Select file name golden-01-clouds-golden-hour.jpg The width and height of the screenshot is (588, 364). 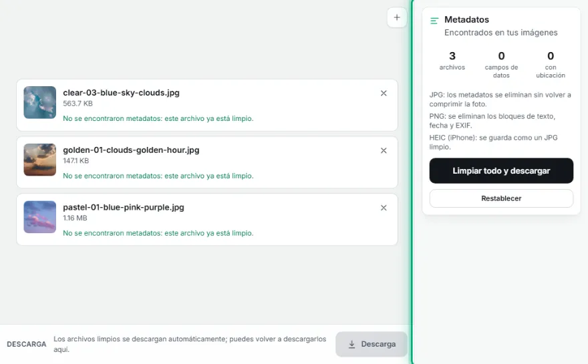pyautogui.click(x=131, y=150)
